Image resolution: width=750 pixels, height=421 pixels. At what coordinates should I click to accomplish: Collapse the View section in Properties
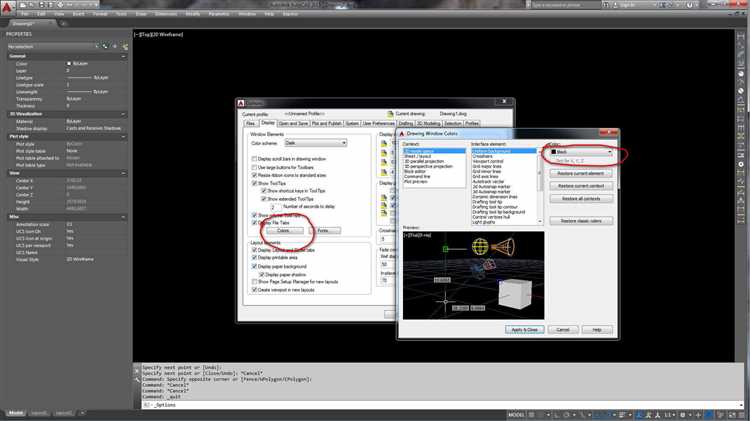(123, 173)
